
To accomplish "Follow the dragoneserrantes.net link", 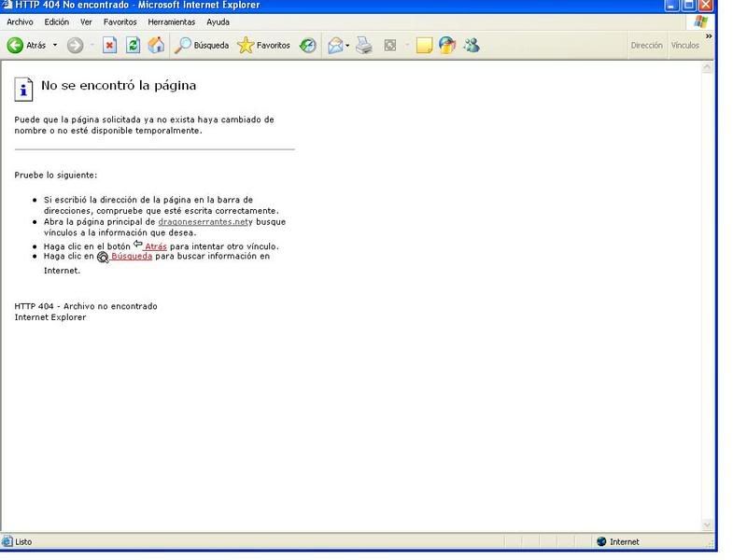I will pos(203,222).
